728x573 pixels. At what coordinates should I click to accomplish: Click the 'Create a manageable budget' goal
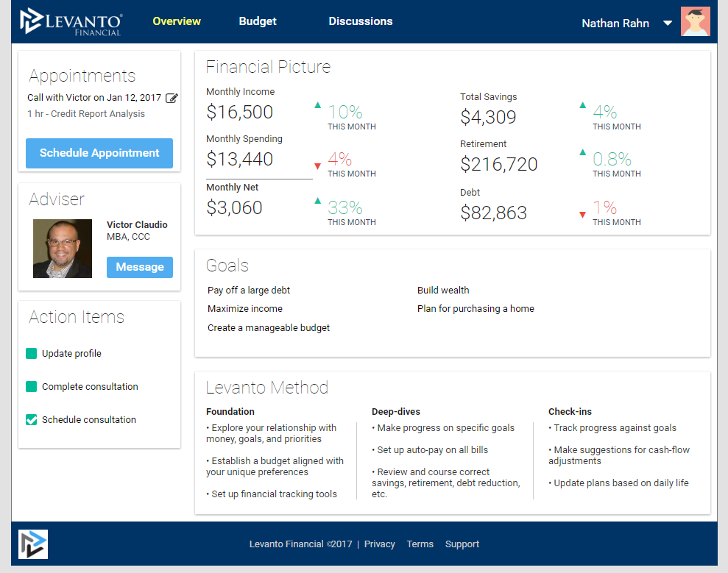(269, 328)
